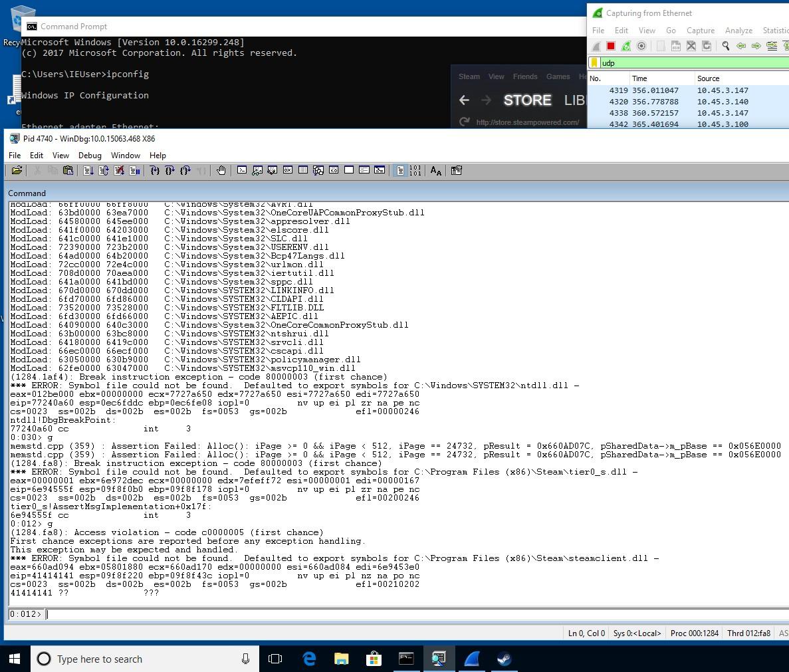Sort by No. column header in Wireshark
The width and height of the screenshot is (789, 672).
(x=608, y=78)
